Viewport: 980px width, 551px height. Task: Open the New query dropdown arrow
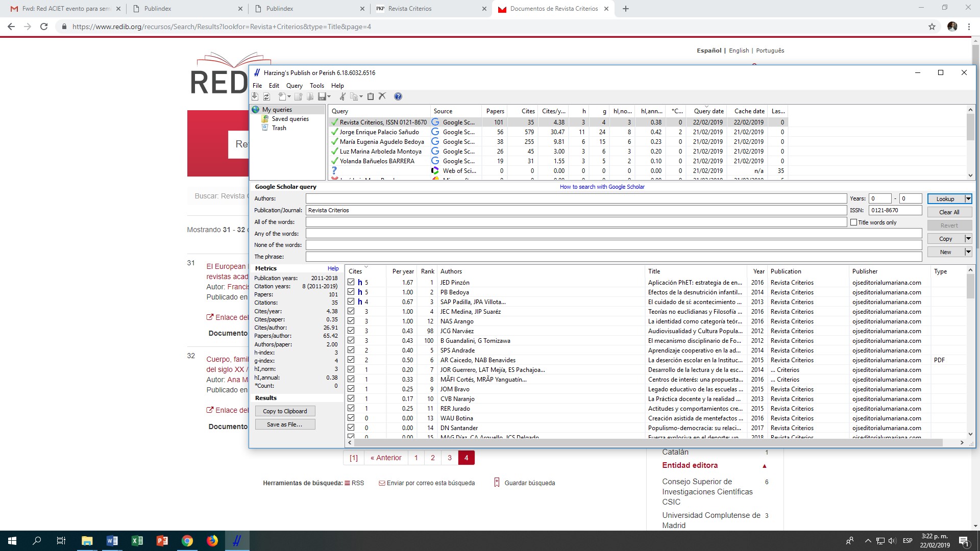968,252
